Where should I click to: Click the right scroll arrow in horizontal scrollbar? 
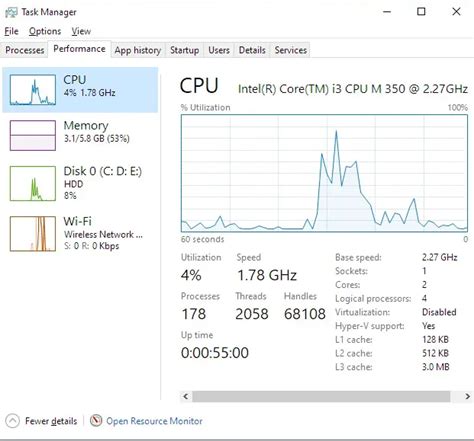pyautogui.click(x=467, y=396)
